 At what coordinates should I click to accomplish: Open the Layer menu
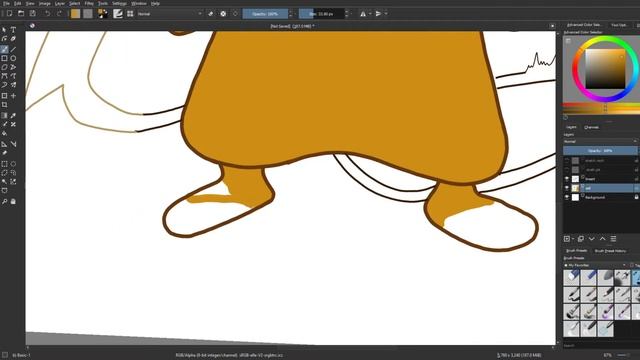tap(60, 3)
